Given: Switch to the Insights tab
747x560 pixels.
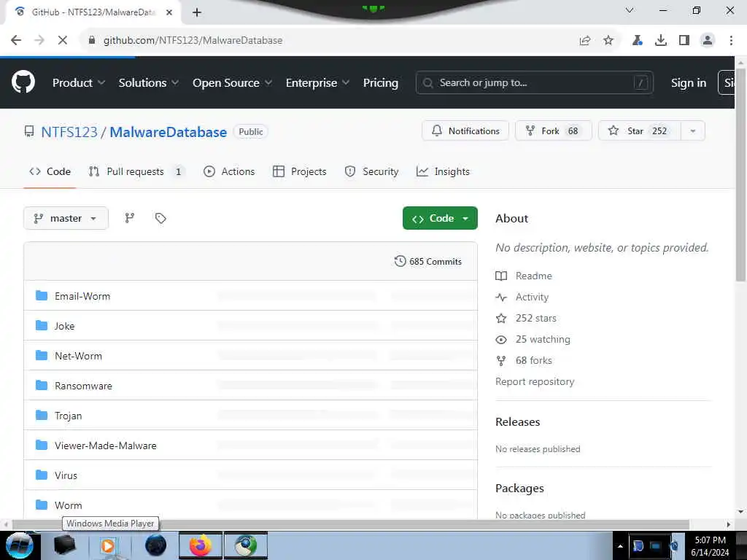Looking at the screenshot, I should coord(443,171).
